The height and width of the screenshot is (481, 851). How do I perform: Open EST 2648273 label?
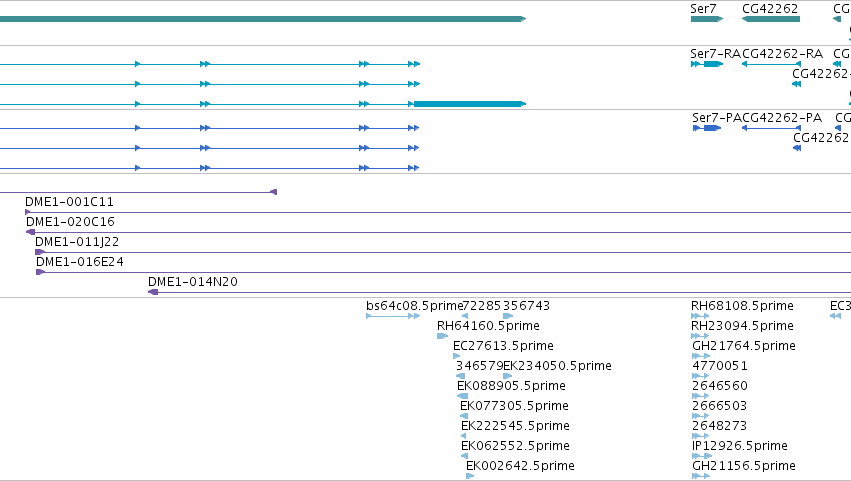tap(720, 427)
